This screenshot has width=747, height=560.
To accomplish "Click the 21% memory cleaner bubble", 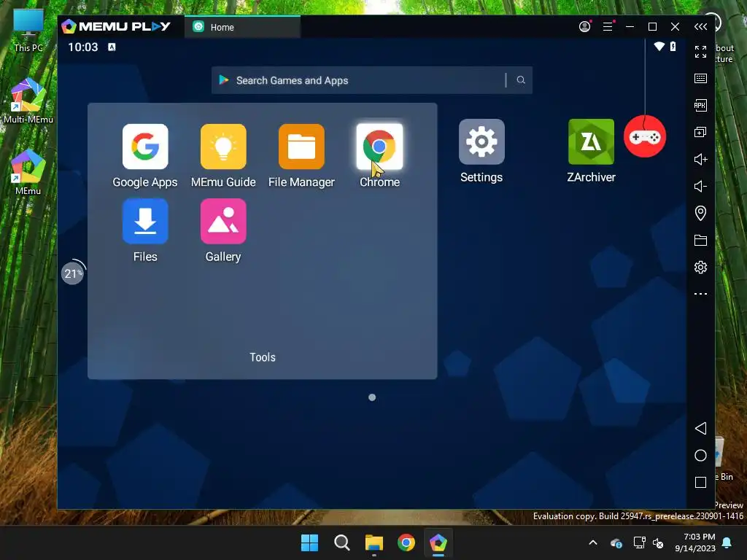I will click(x=72, y=273).
